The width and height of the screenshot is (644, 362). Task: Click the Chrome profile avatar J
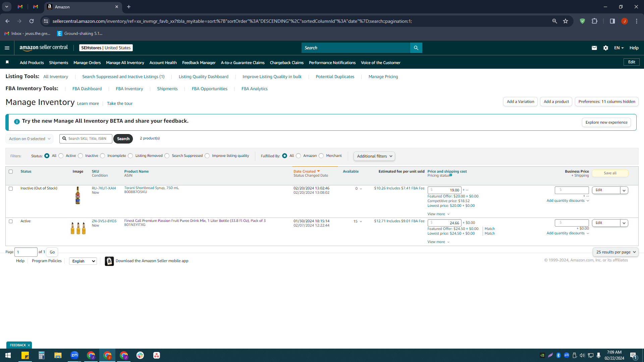(x=624, y=21)
